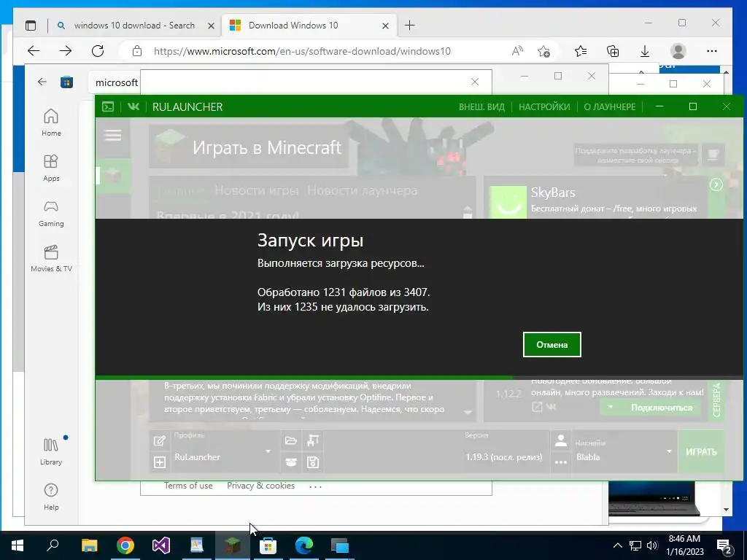Open Google Chrome from the taskbar
Image resolution: width=747 pixels, height=560 pixels.
click(x=125, y=545)
